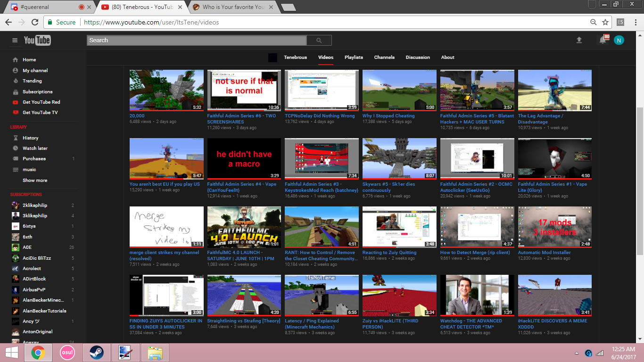
Task: Switch to the #queerenal browser tab
Action: tap(50, 7)
